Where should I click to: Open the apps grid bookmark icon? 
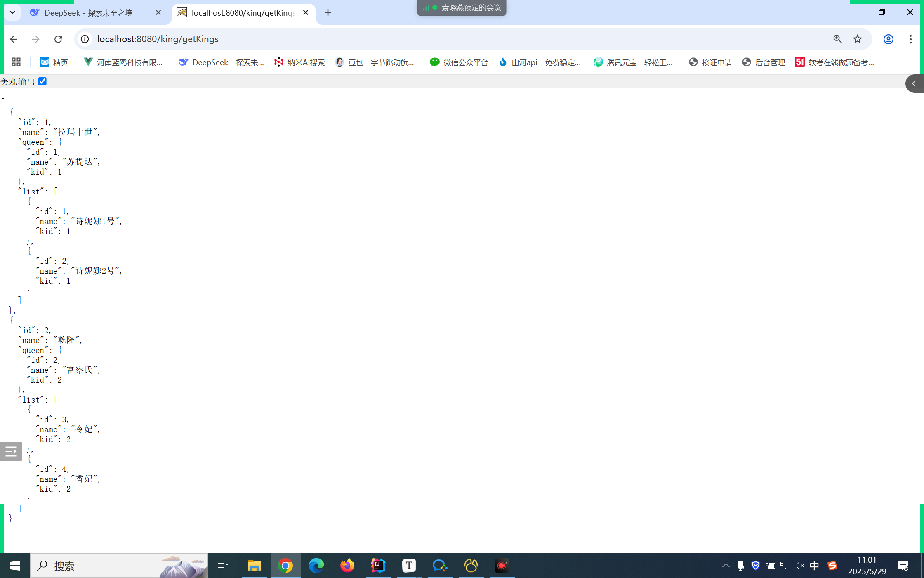[x=16, y=62]
